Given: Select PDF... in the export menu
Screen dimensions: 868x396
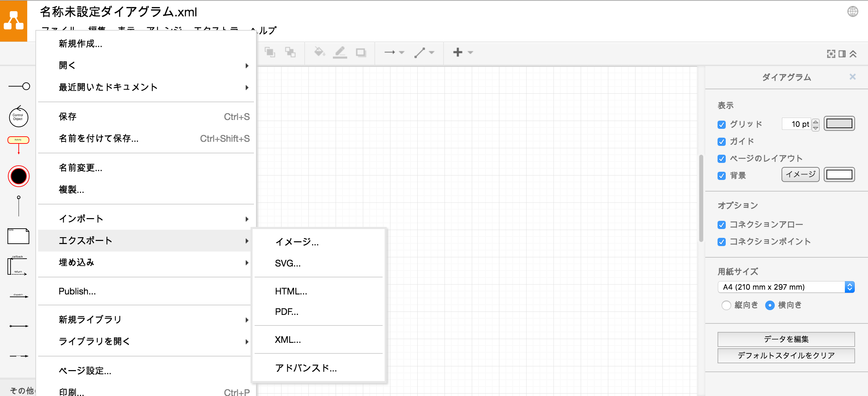Looking at the screenshot, I should click(x=286, y=311).
